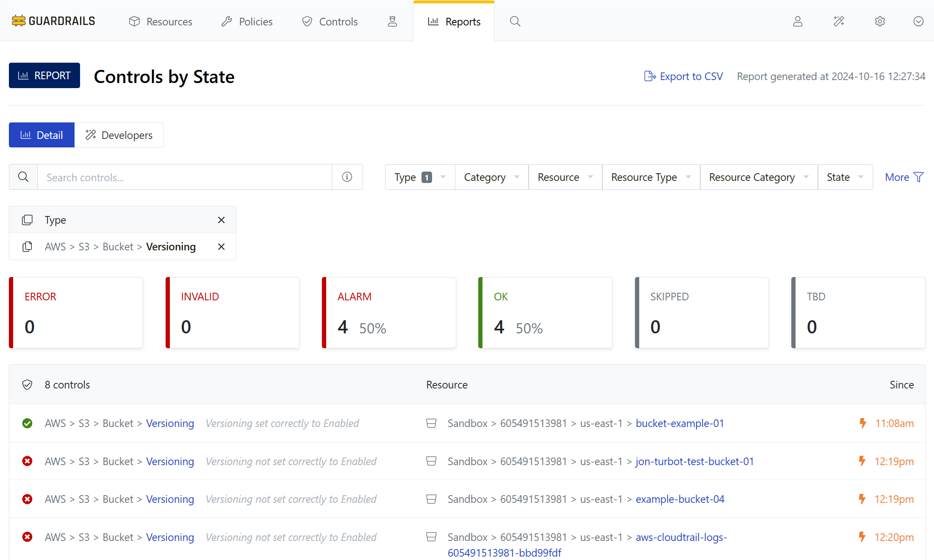Open the Resource Category dropdown

pyautogui.click(x=758, y=177)
